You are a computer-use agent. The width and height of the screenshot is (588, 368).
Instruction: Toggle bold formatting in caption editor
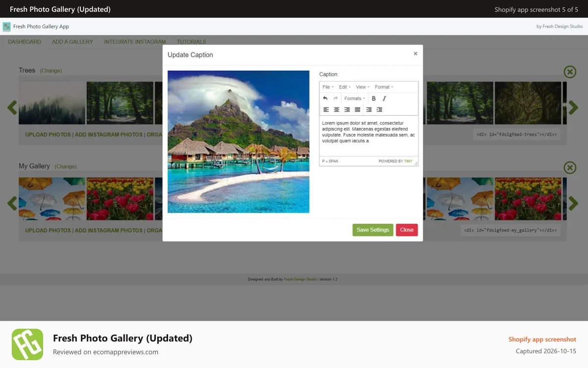click(374, 99)
